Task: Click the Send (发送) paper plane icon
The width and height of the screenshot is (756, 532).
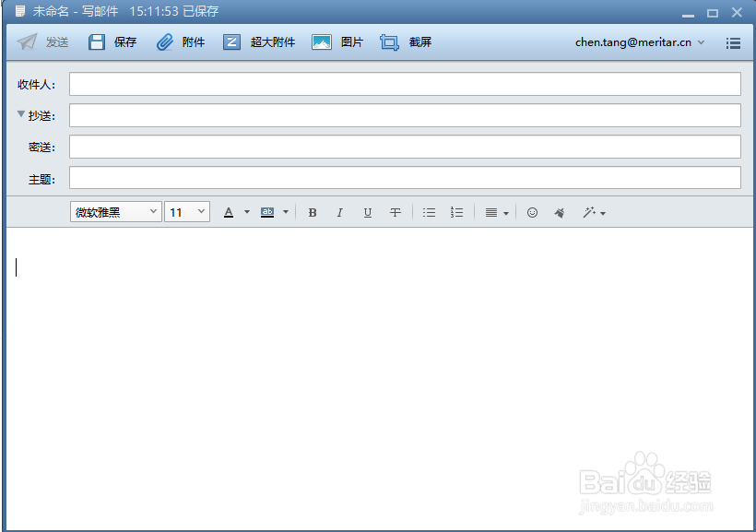Action: tap(27, 42)
